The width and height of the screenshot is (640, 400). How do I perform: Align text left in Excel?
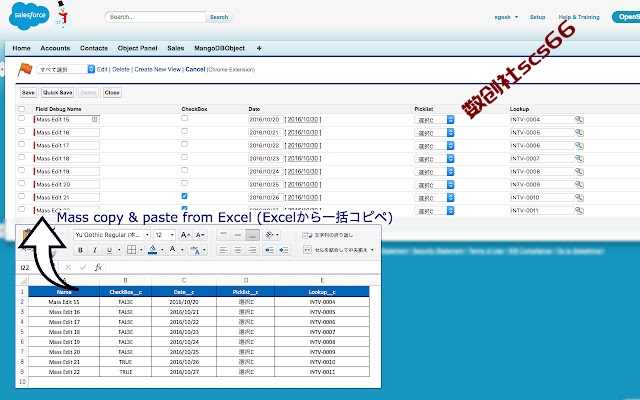coord(223,250)
